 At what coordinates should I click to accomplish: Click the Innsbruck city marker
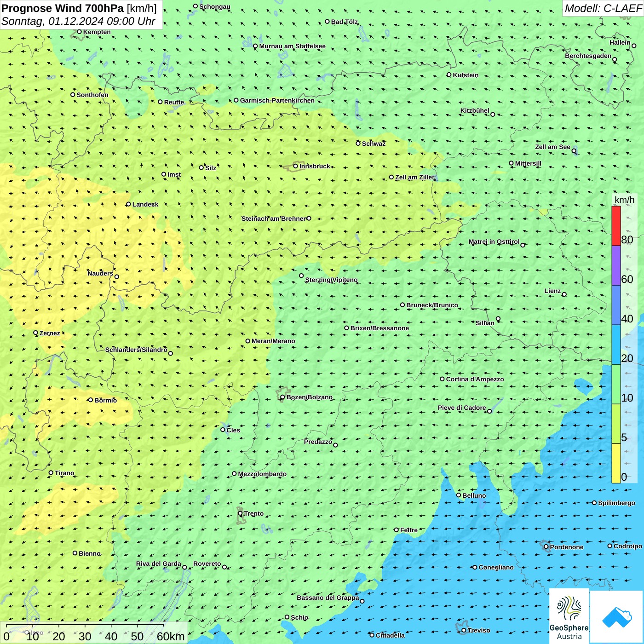click(x=296, y=166)
